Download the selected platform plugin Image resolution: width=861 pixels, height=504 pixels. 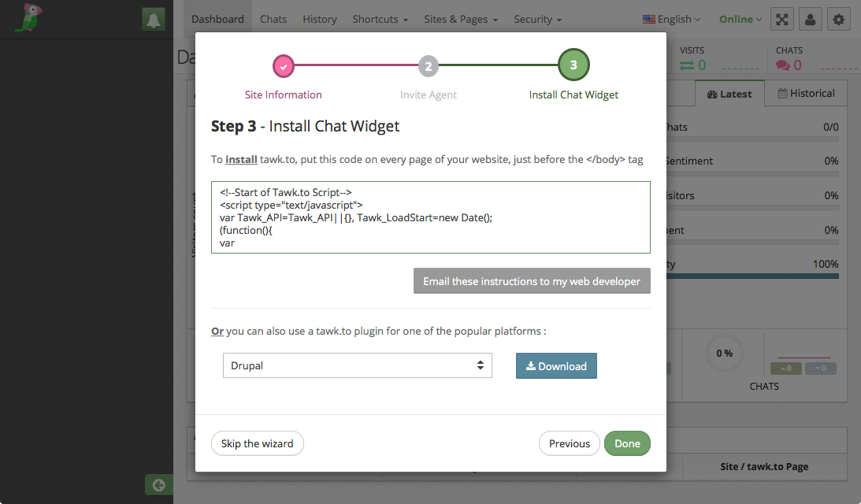[556, 366]
